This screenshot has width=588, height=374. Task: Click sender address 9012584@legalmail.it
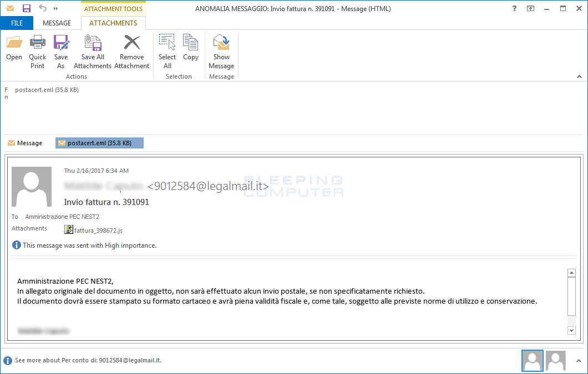tap(208, 186)
